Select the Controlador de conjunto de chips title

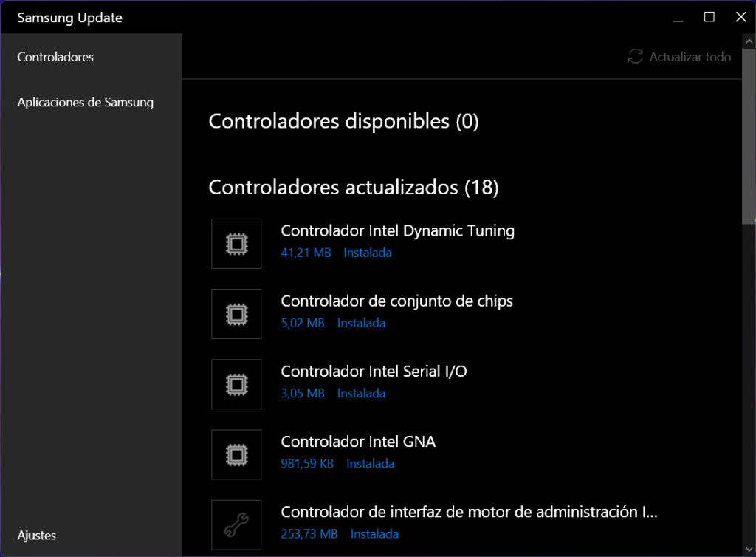[396, 301]
